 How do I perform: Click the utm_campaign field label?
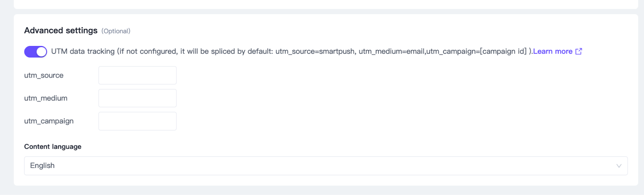[49, 121]
